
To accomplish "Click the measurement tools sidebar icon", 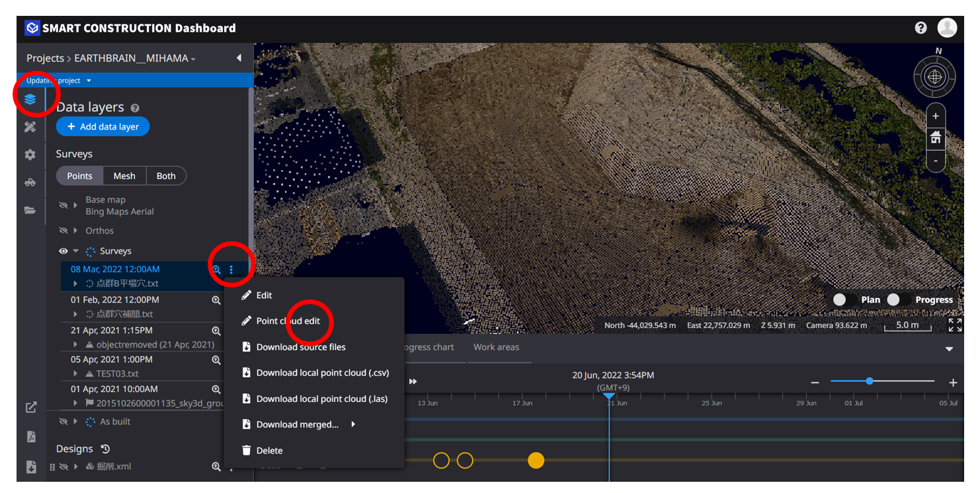I will pos(30,127).
